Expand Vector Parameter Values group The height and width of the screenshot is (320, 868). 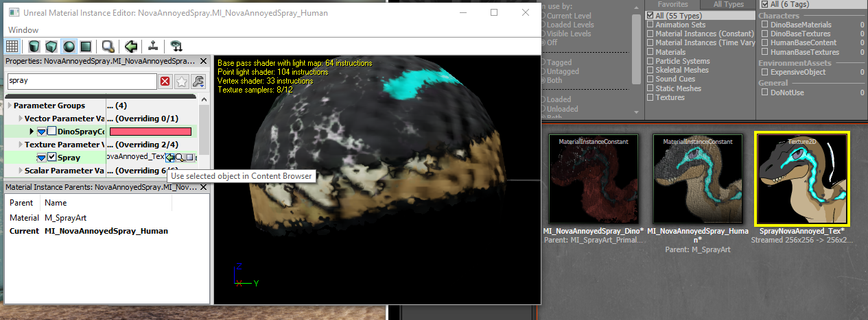[21, 119]
